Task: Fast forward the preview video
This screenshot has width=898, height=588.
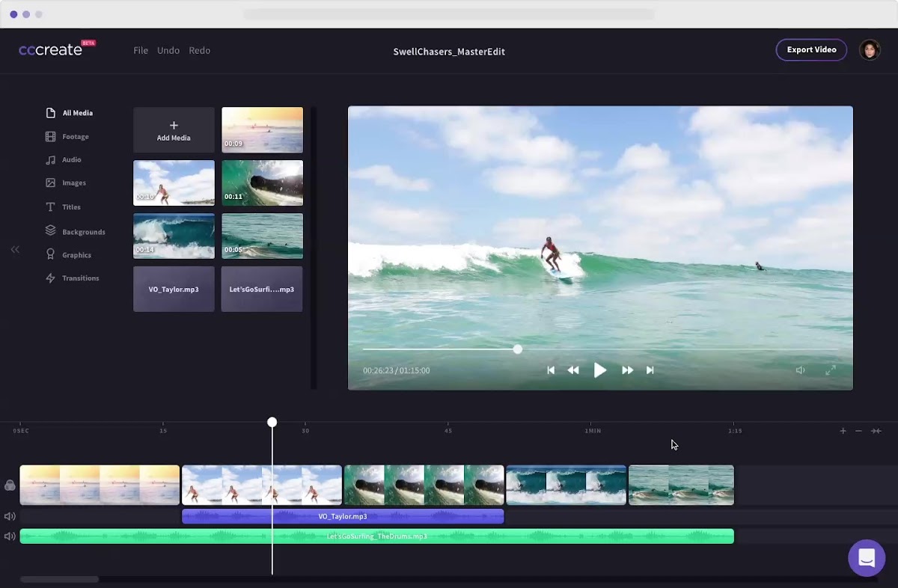Action: coord(627,370)
